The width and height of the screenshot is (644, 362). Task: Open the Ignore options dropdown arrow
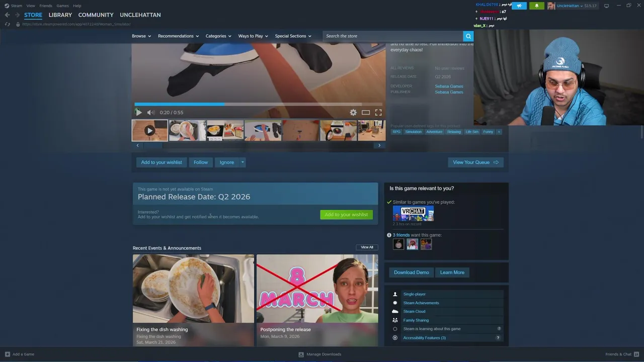[243, 162]
